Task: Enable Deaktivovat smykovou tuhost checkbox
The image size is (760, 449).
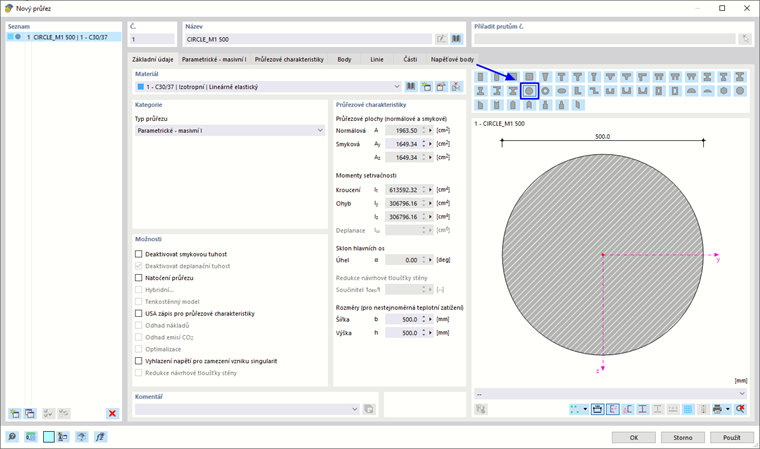Action: (139, 254)
